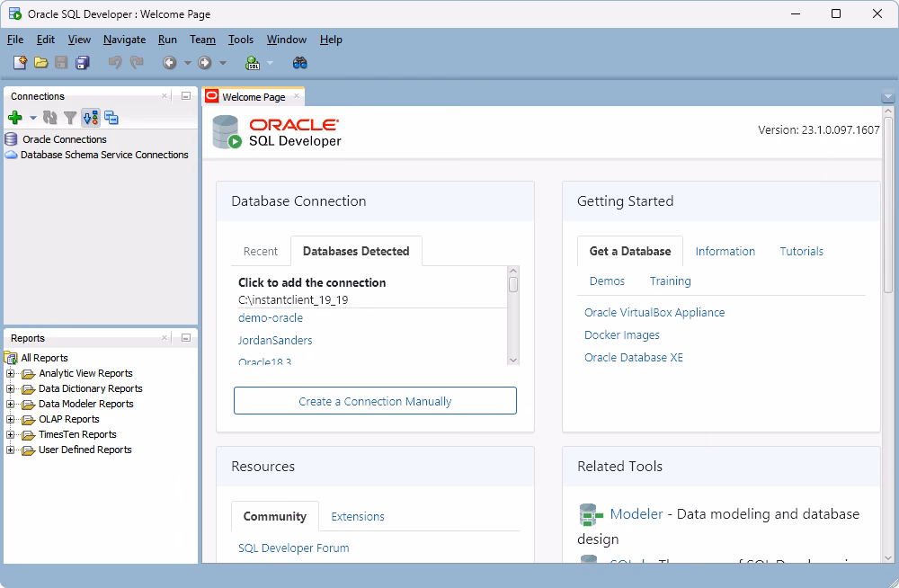This screenshot has height=588, width=899.
Task: Close the Reports panel with its X
Action: pos(165,338)
